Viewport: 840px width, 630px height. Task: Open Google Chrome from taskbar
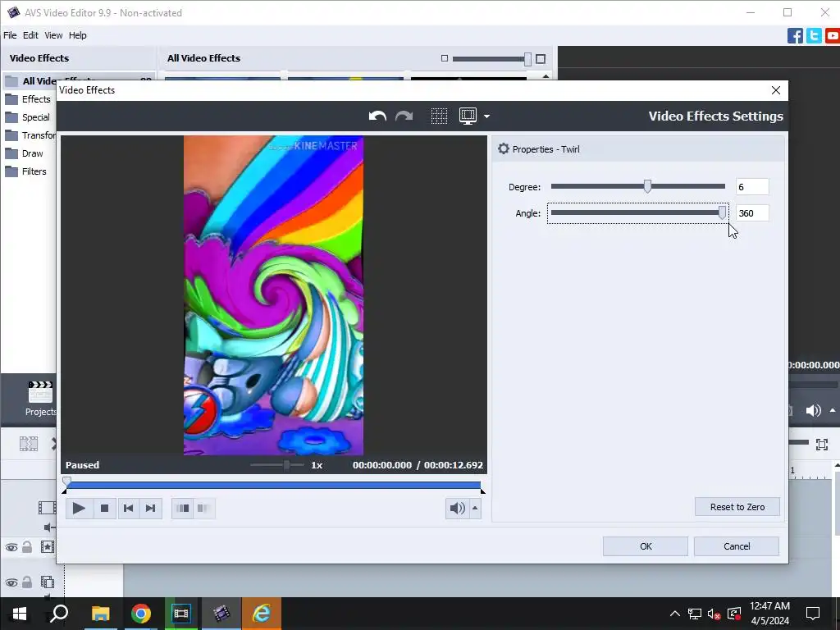click(x=140, y=614)
